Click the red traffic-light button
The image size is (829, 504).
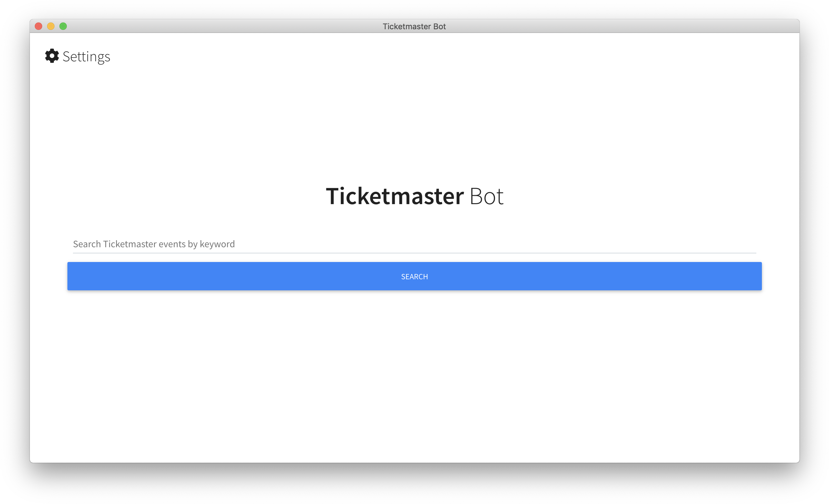pyautogui.click(x=38, y=26)
